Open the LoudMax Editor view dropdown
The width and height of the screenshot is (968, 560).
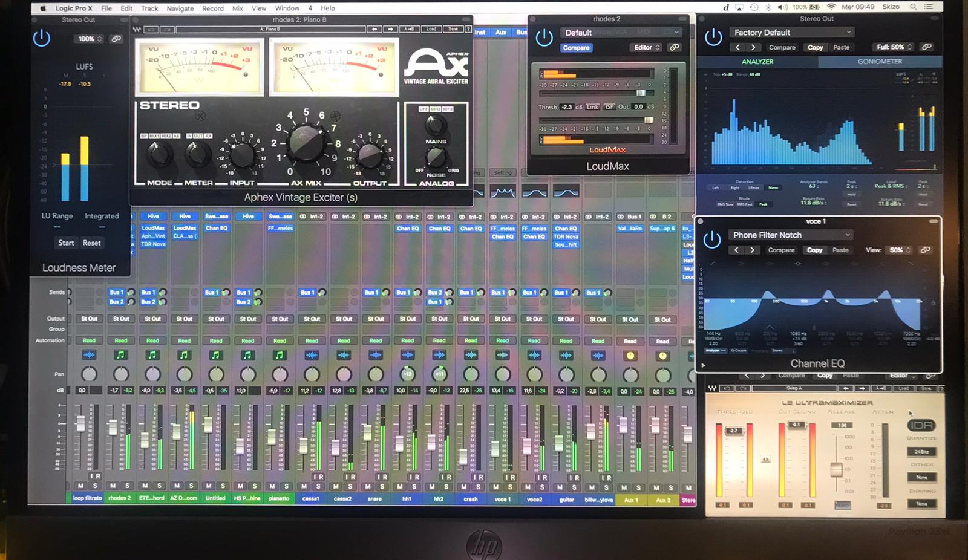pos(647,47)
